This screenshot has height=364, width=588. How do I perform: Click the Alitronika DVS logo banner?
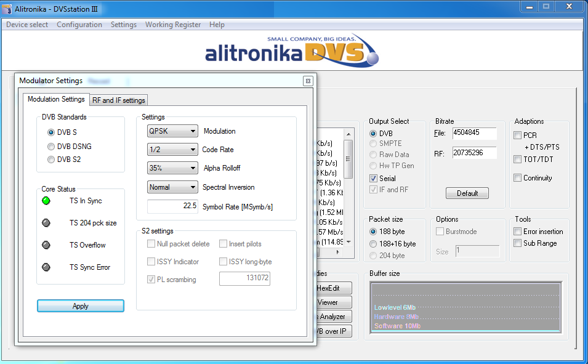coord(291,51)
